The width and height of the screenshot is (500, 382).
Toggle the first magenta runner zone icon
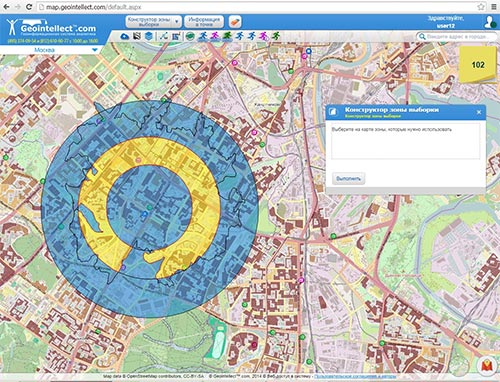point(215,36)
